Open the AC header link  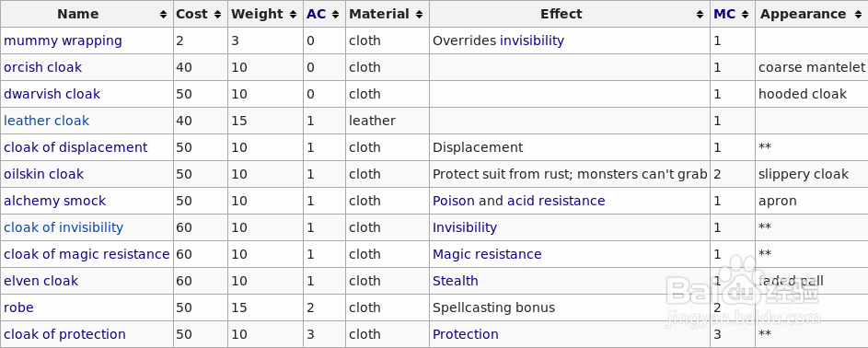pyautogui.click(x=316, y=15)
